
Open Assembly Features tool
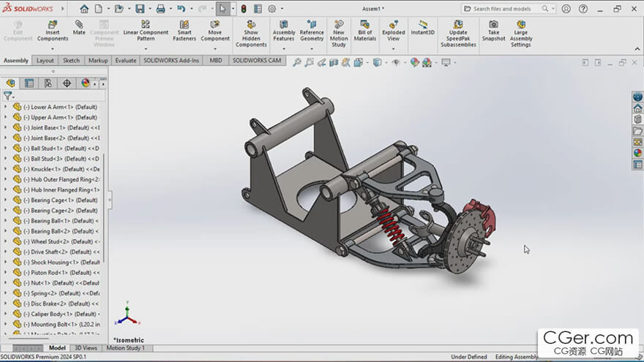coord(283,31)
